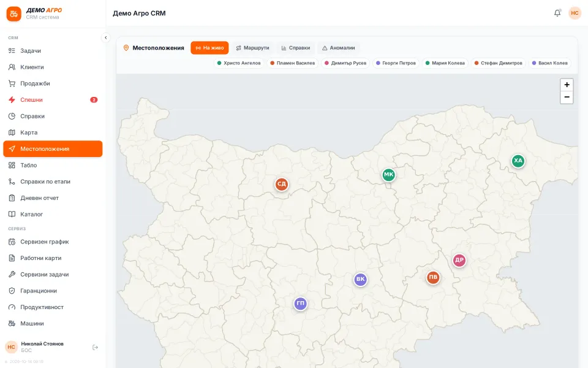Click the ГП map marker
This screenshot has width=588, height=368.
[x=300, y=304]
